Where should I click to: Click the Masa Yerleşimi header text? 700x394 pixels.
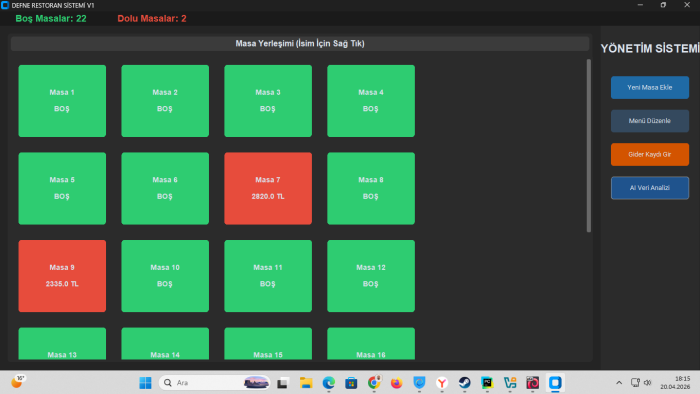coord(300,43)
